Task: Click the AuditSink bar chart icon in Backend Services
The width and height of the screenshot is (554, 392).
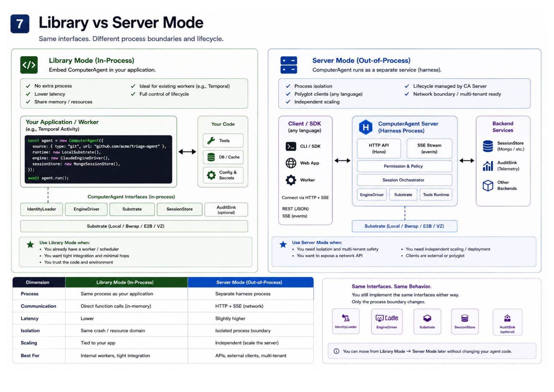Action: (x=488, y=166)
